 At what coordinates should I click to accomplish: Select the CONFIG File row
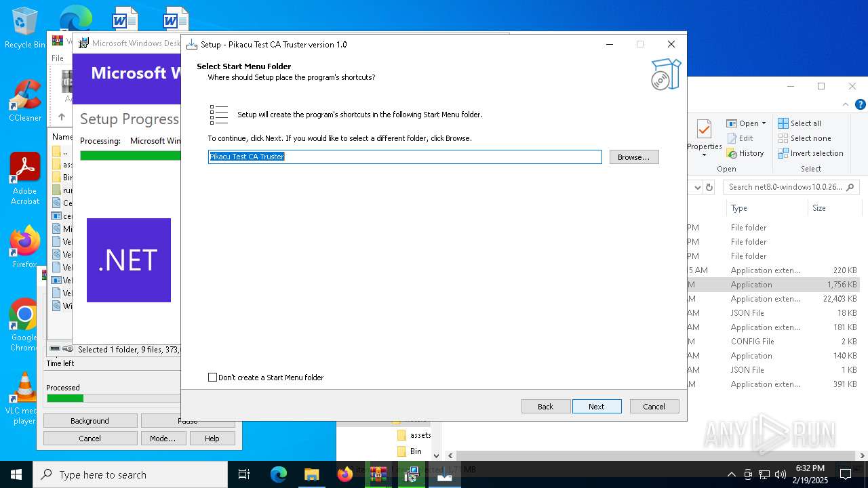[773, 342]
